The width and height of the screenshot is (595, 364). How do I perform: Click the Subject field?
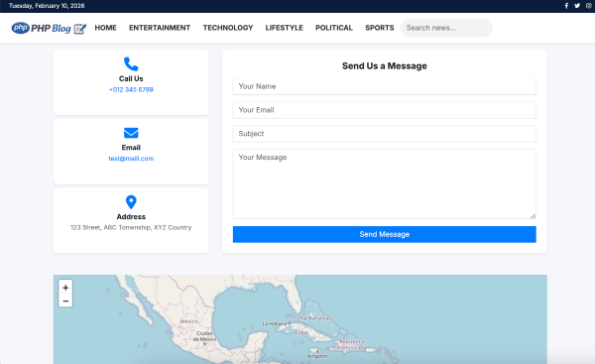(385, 134)
